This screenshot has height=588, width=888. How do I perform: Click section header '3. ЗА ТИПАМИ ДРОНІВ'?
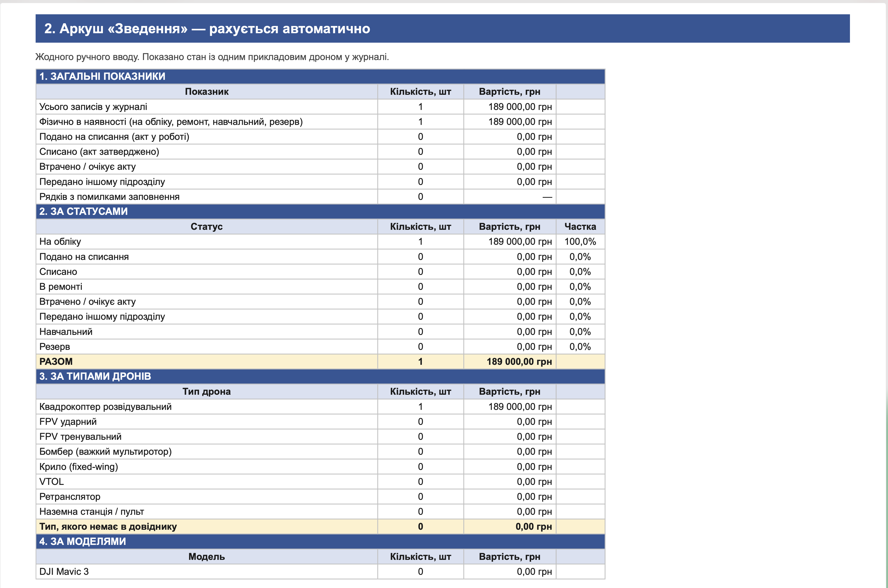(x=320, y=376)
